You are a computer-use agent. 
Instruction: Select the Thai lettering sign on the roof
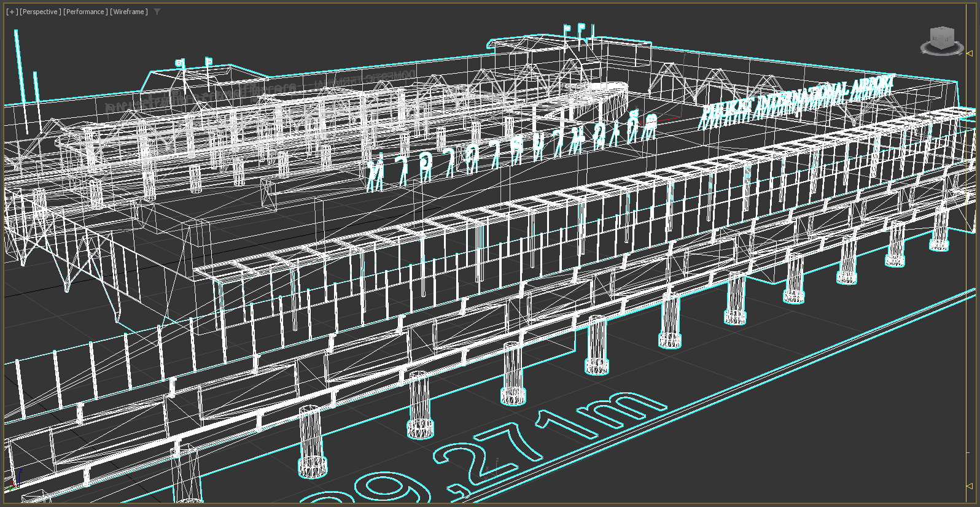click(510, 147)
